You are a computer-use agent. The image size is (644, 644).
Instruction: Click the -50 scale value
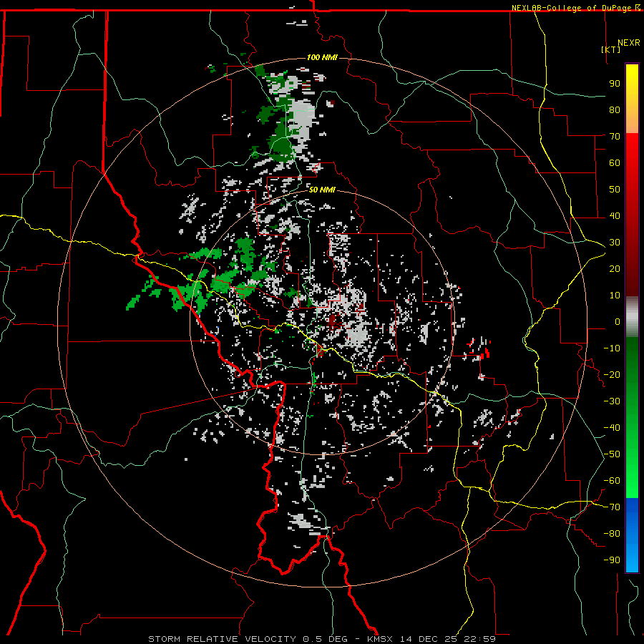[x=612, y=454]
